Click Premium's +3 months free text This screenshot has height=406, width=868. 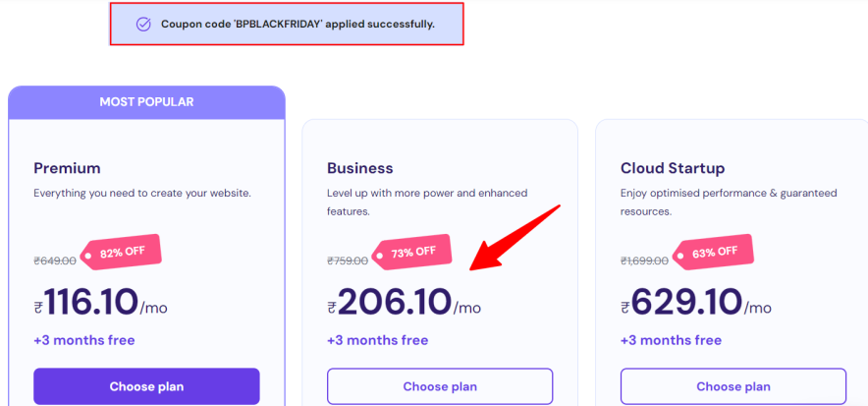tap(84, 340)
